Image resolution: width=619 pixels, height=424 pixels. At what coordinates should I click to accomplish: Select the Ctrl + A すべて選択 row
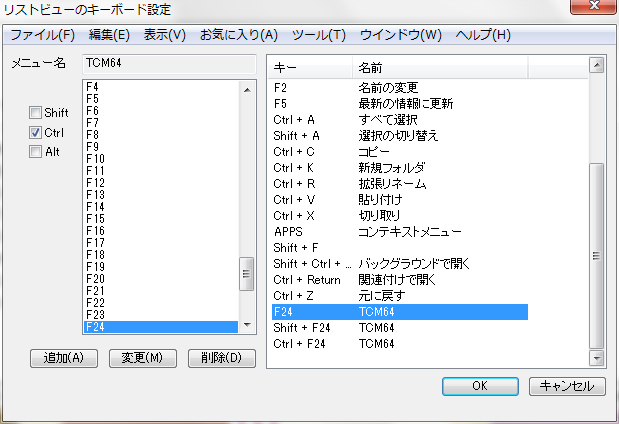click(400, 120)
